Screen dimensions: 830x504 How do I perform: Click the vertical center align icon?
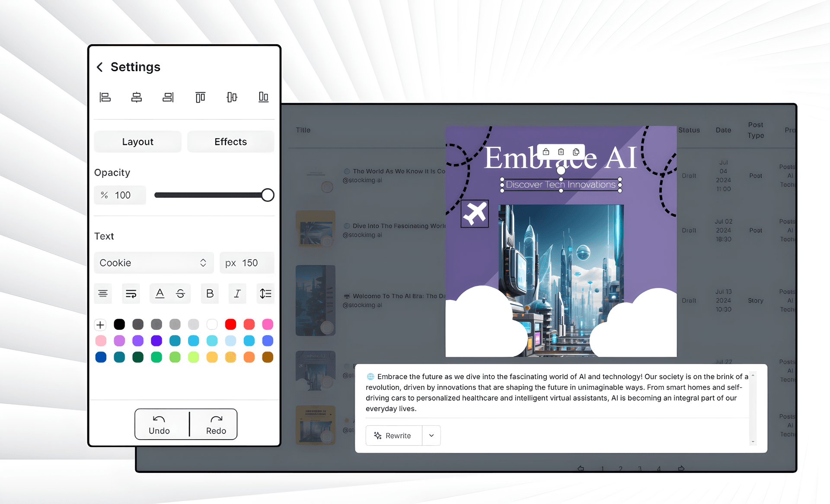pos(232,96)
